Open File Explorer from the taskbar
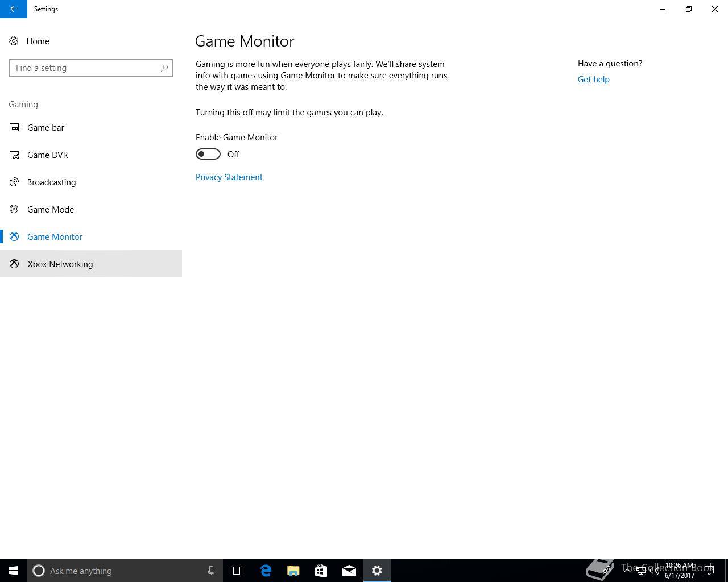728x582 pixels. click(293, 571)
